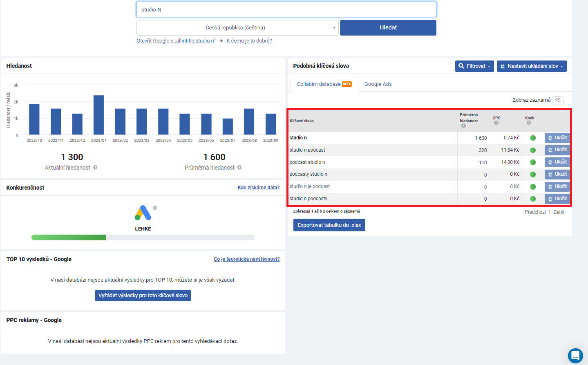Switch to Collabim databáze tab
The image size is (588, 365).
click(324, 84)
